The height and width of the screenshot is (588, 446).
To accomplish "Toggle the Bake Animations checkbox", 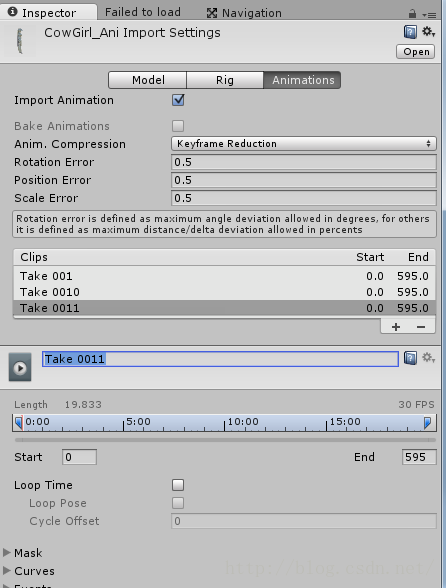I will [x=178, y=126].
